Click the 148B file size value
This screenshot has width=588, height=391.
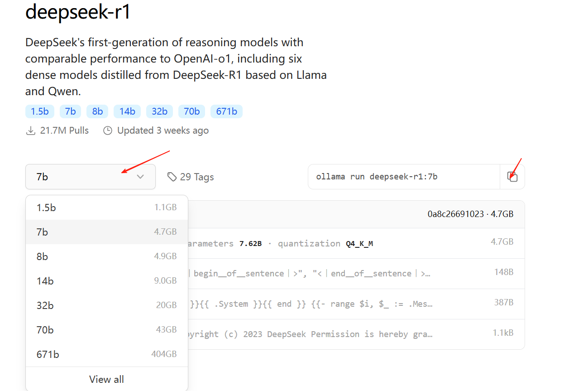coord(504,272)
